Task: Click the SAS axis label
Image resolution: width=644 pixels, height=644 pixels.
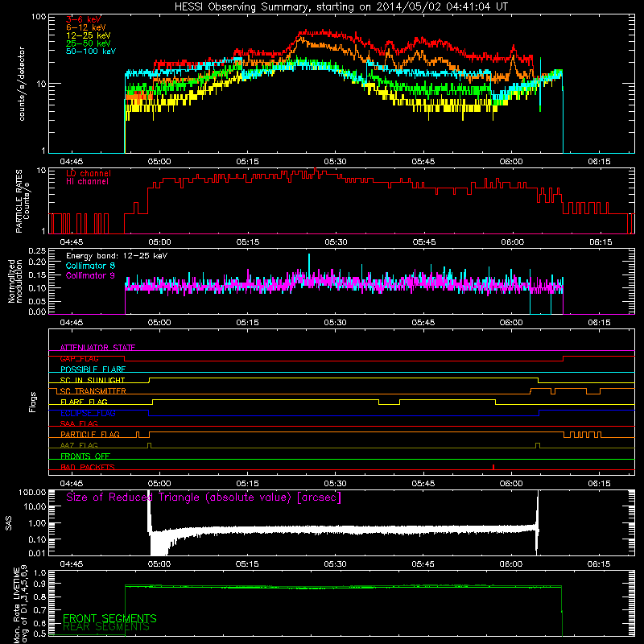Action: (9, 523)
